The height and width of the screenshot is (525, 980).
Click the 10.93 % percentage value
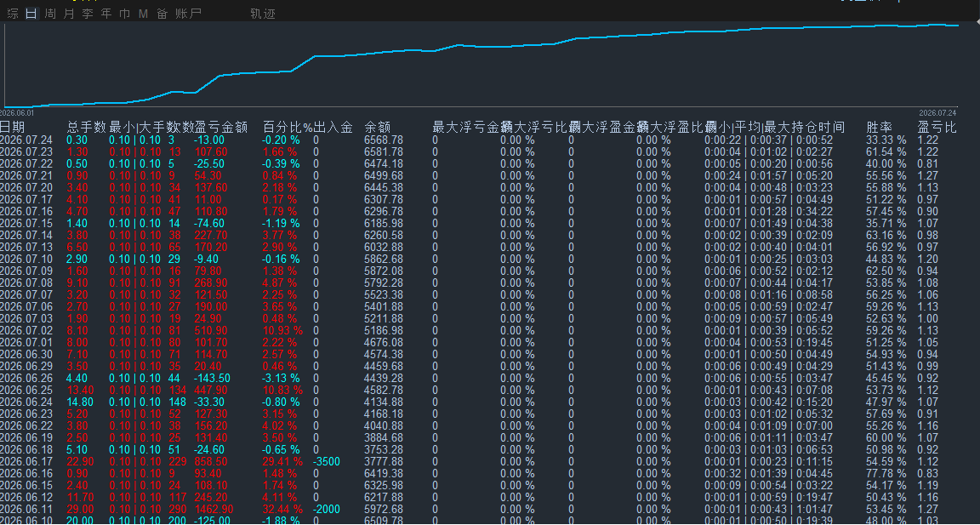(282, 331)
